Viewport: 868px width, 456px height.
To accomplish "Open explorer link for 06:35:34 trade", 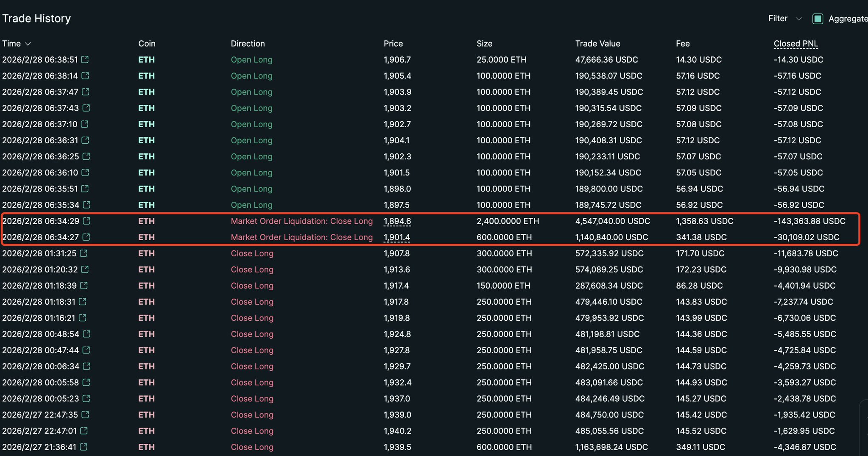I will coord(87,205).
